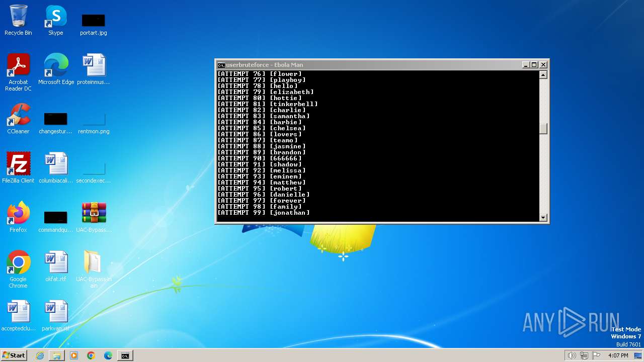Select the Microsoft Edge desktop shortcut
This screenshot has height=362, width=644.
[56, 69]
